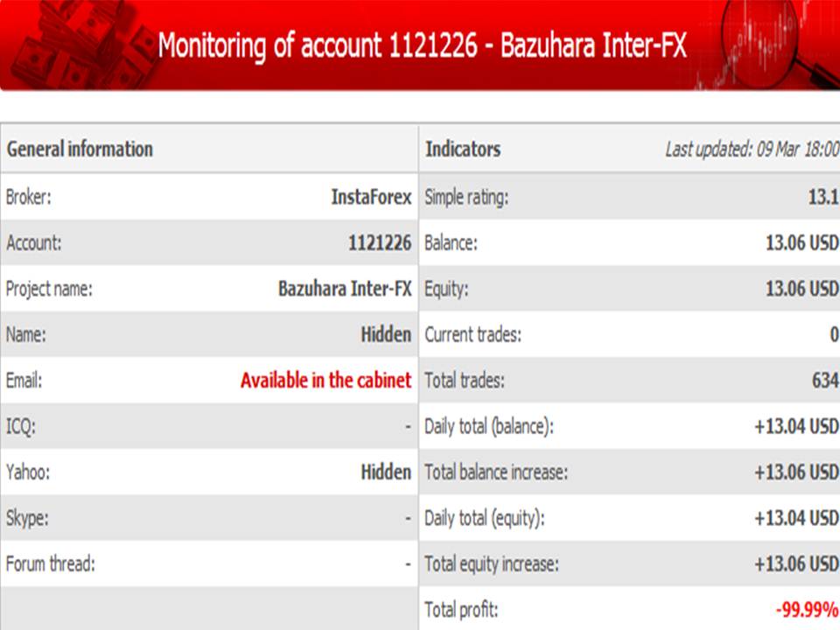Click the General information header

pos(80,149)
